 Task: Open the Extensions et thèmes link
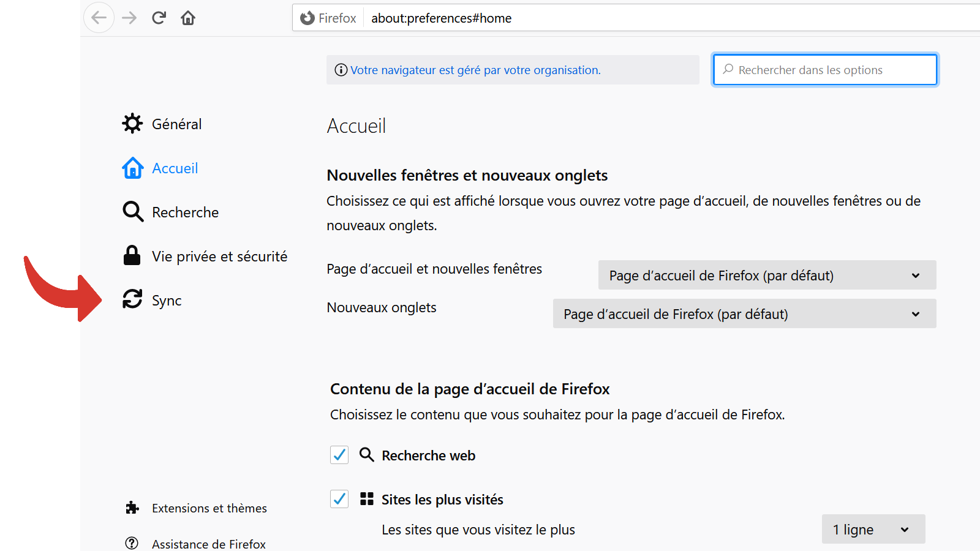click(x=209, y=508)
